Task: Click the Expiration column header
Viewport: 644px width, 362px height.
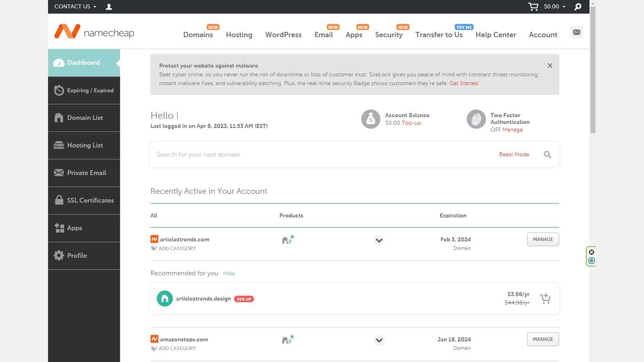Action: (453, 215)
